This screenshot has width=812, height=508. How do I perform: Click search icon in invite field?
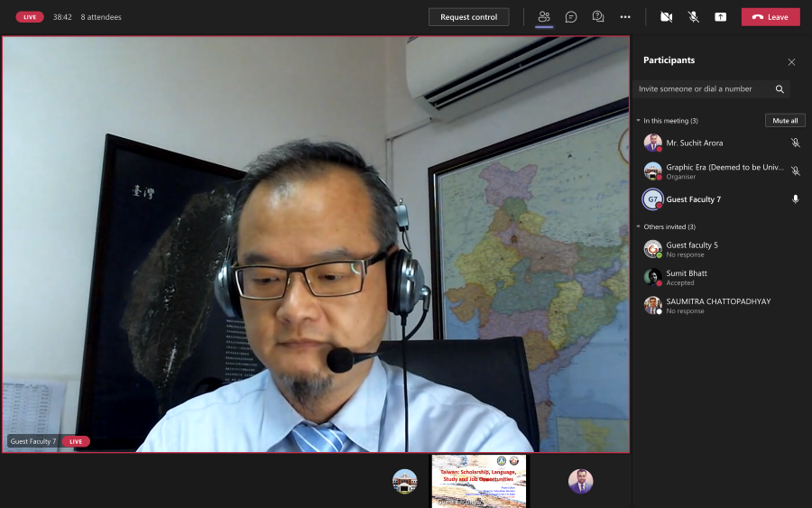point(780,89)
